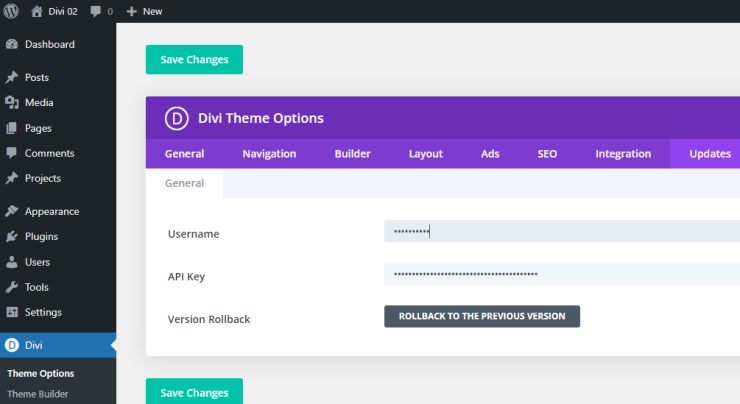This screenshot has width=740, height=404.
Task: Click the Posts pin icon
Action: (12, 77)
